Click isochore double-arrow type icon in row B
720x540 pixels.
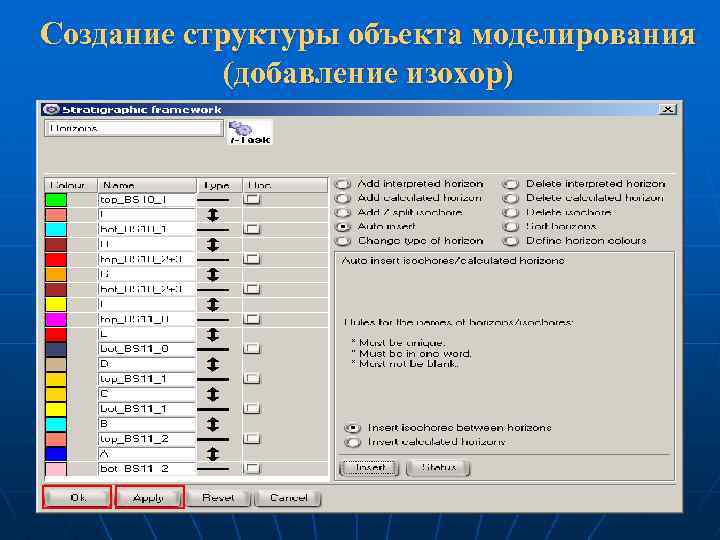click(212, 424)
